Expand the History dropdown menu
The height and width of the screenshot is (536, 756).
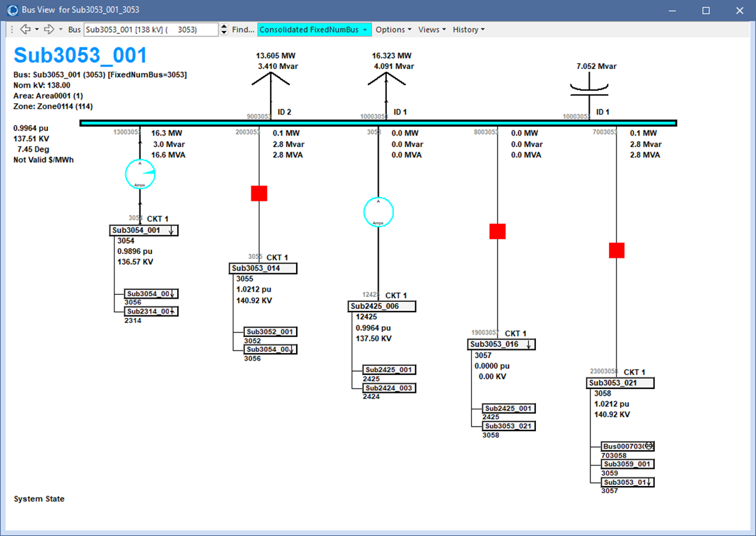click(468, 29)
